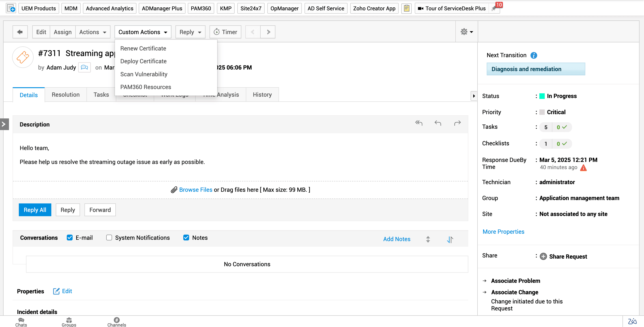
Task: Navigate to next request using right arrow
Action: click(268, 32)
